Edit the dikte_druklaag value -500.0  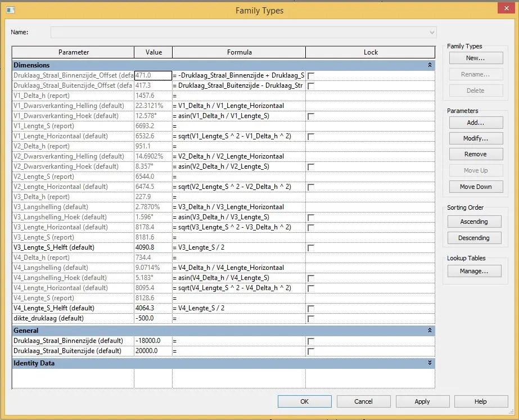pyautogui.click(x=154, y=318)
